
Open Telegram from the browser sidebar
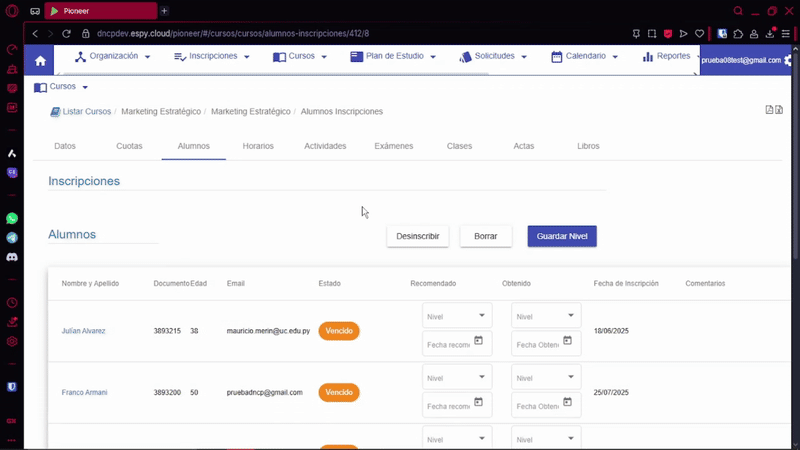12,238
